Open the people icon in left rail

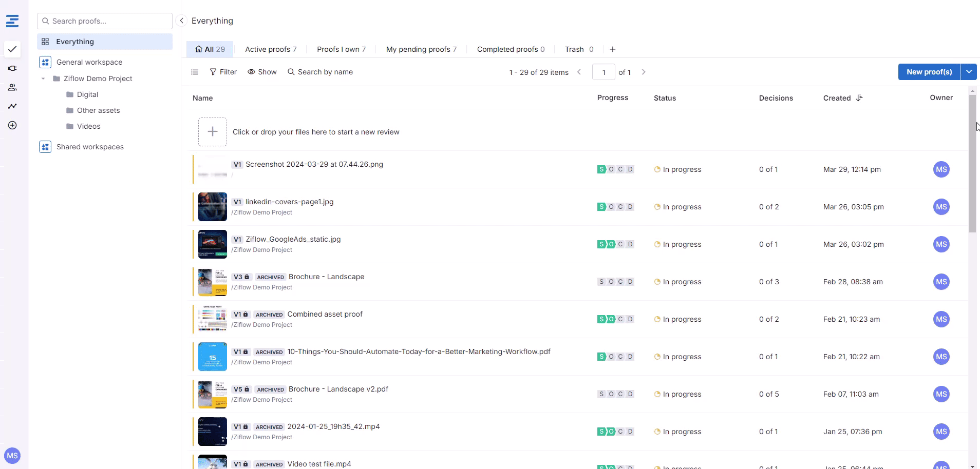click(x=12, y=87)
